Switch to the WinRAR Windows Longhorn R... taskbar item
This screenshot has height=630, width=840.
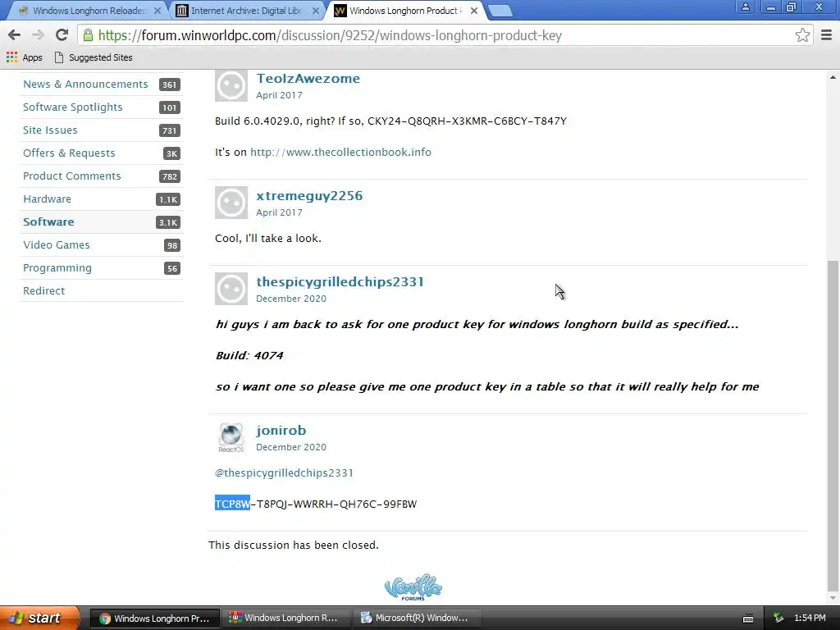click(285, 619)
